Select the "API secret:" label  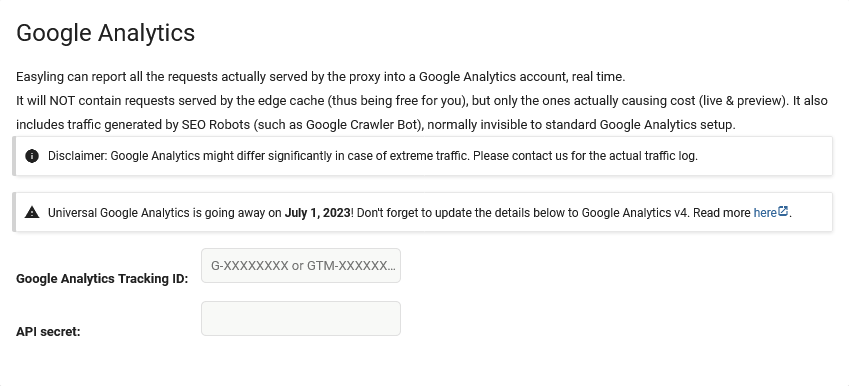[x=48, y=332]
